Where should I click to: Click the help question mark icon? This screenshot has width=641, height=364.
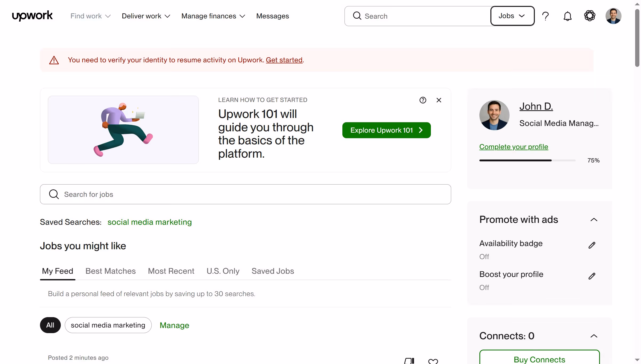tap(545, 16)
